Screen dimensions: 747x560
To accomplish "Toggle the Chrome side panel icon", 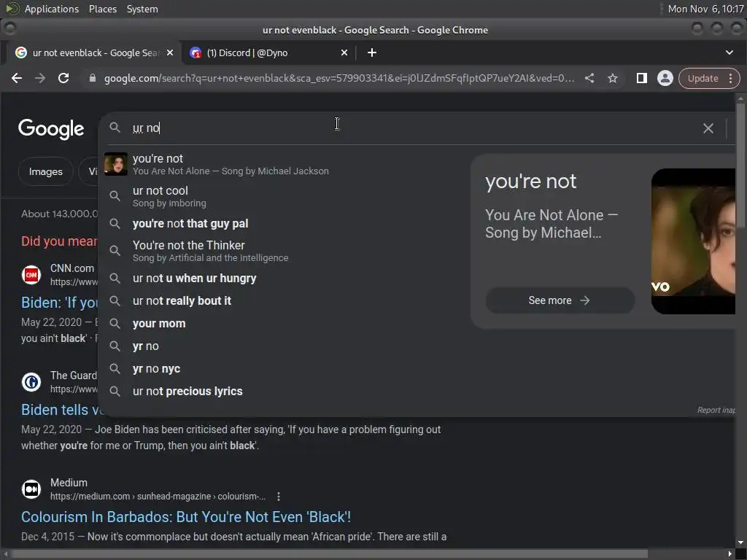I will tap(642, 78).
